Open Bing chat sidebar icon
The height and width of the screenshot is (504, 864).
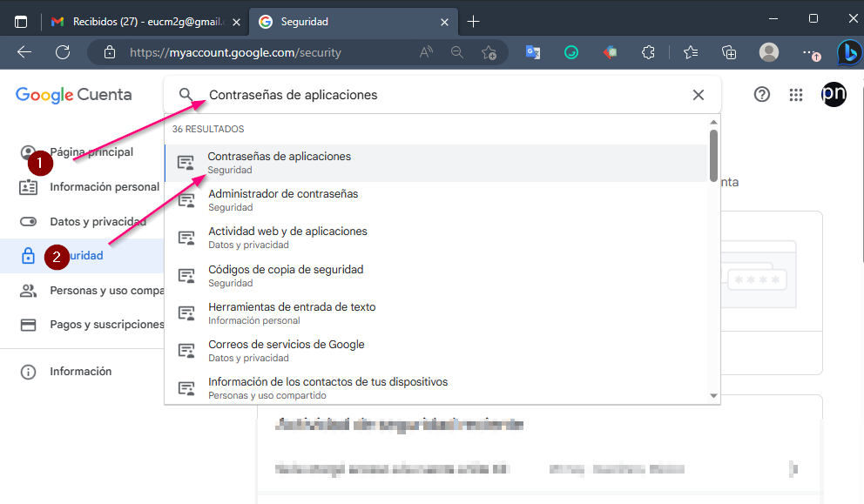[849, 52]
